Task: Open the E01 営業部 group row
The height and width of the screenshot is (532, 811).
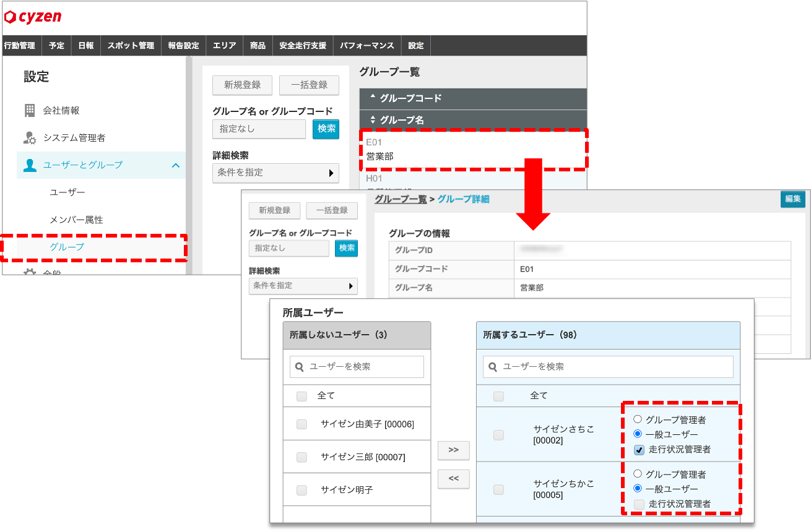Action: point(473,149)
